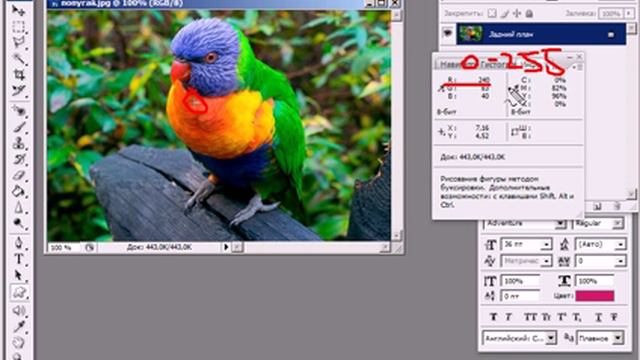Click the layer fill 100% field
This screenshot has width=640, height=360.
point(611,13)
